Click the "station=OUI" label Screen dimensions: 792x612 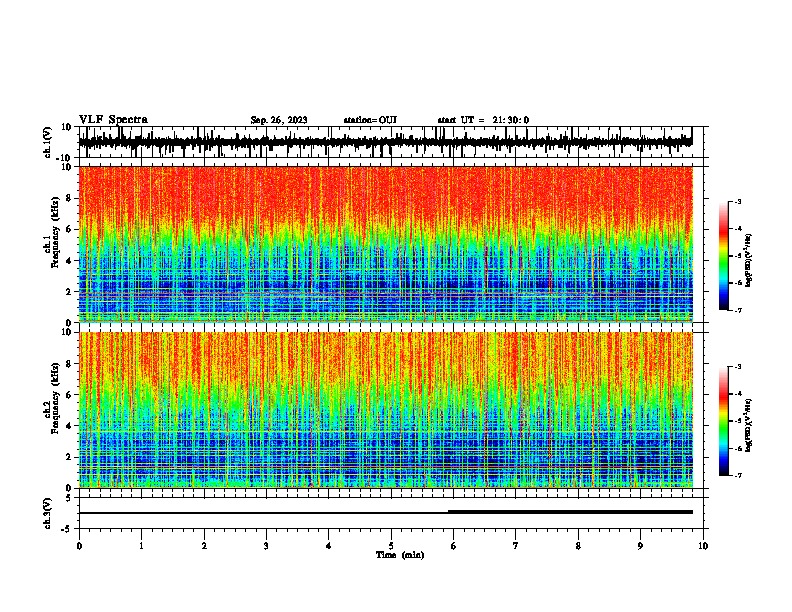(370, 120)
